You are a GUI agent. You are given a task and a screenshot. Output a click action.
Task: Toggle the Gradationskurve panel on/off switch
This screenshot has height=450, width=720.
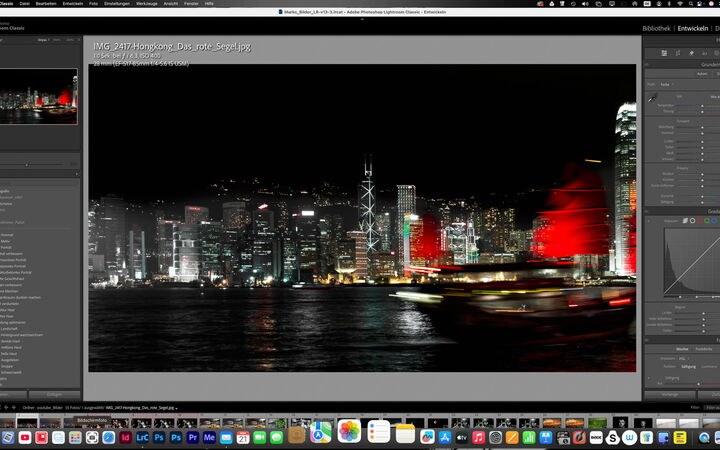point(647,211)
